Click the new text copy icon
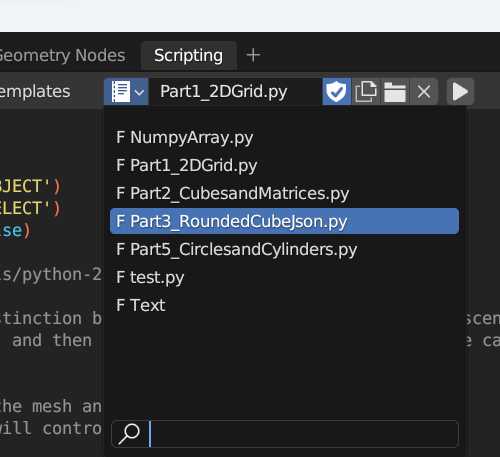The width and height of the screenshot is (500, 457). [x=366, y=92]
